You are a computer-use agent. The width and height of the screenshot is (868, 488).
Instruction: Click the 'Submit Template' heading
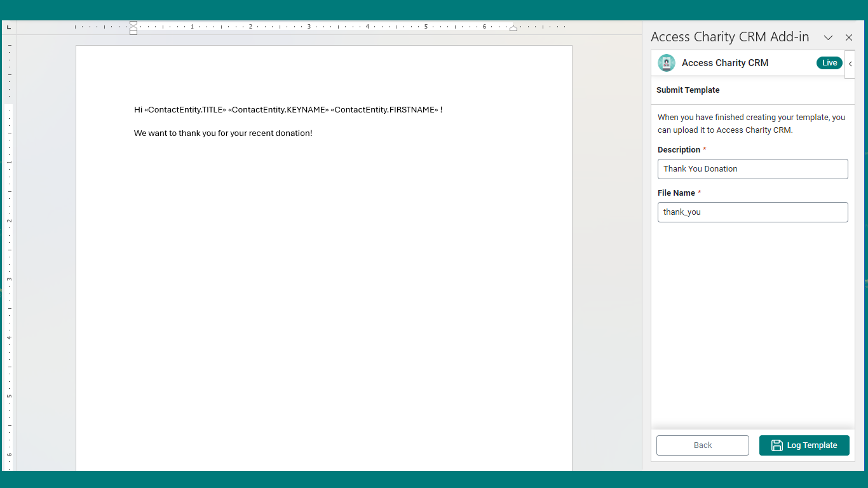point(688,90)
